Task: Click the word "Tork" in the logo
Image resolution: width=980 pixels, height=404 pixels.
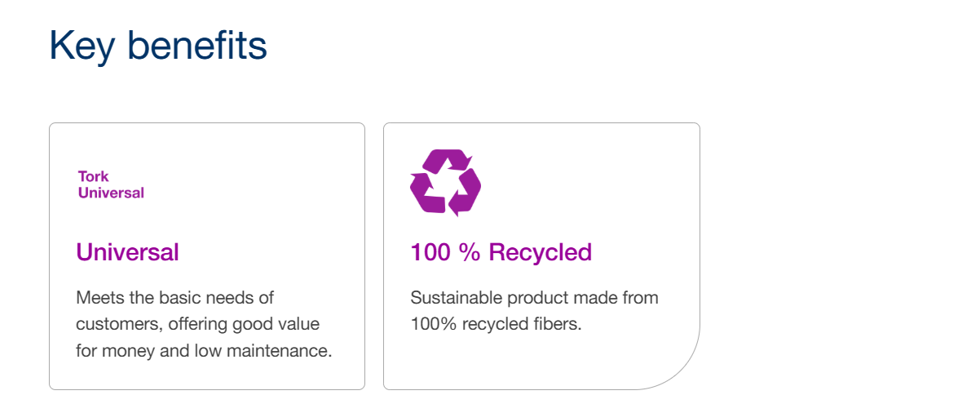Action: [x=93, y=176]
